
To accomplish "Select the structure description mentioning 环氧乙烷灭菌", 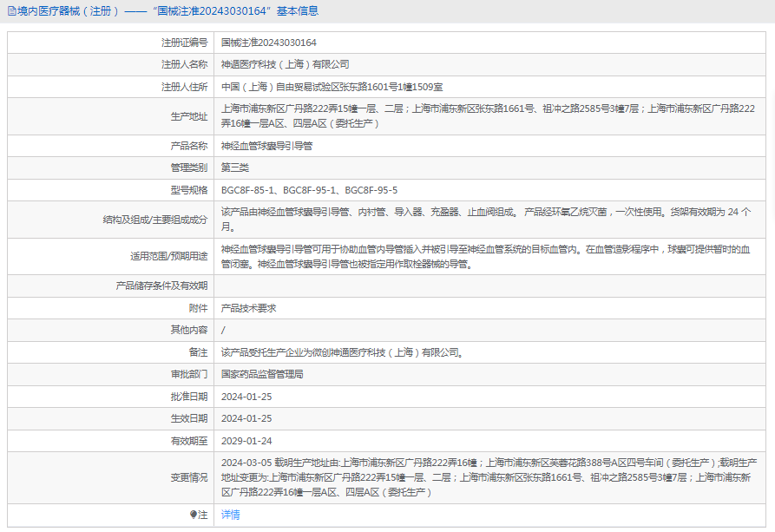I will tap(486, 220).
